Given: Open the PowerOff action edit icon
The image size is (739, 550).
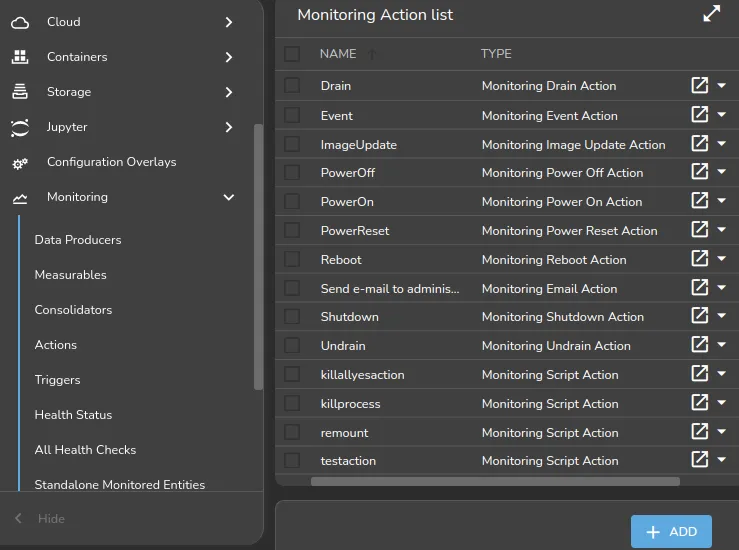Looking at the screenshot, I should click(699, 172).
